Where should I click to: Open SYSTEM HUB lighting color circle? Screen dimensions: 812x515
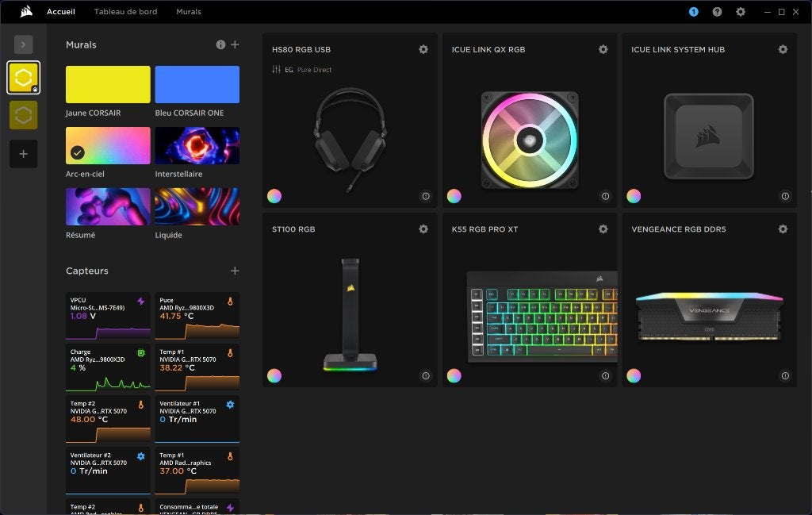634,196
